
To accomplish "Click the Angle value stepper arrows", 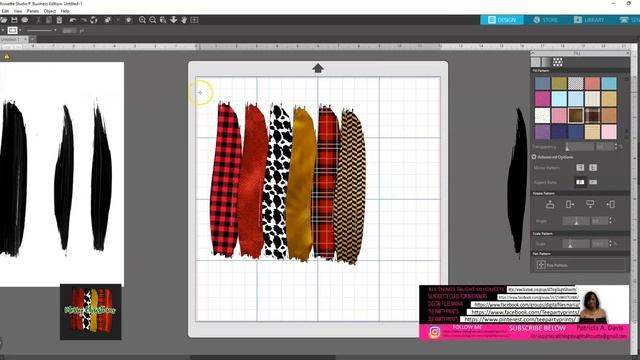I will [611, 221].
